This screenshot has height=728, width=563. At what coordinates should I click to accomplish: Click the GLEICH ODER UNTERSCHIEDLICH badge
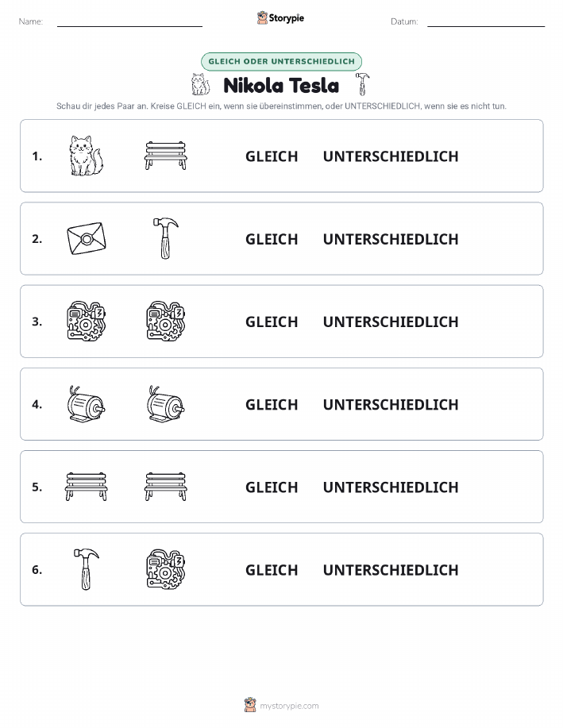(281, 61)
